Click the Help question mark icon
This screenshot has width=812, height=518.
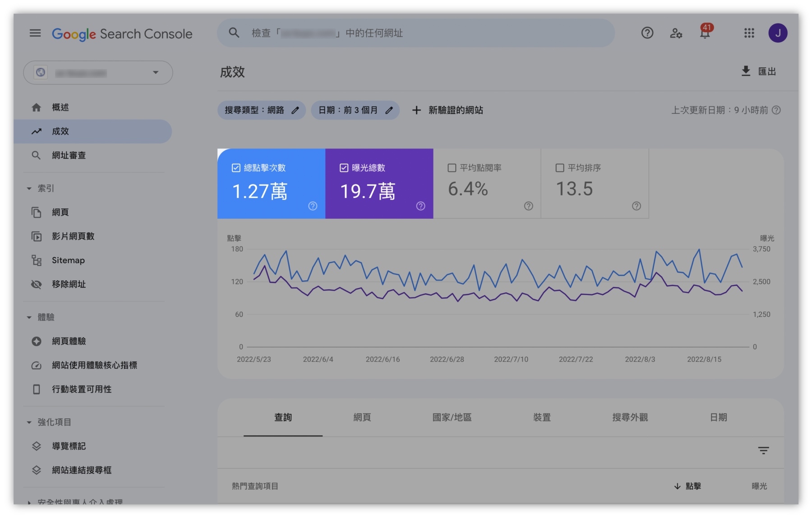pyautogui.click(x=647, y=33)
